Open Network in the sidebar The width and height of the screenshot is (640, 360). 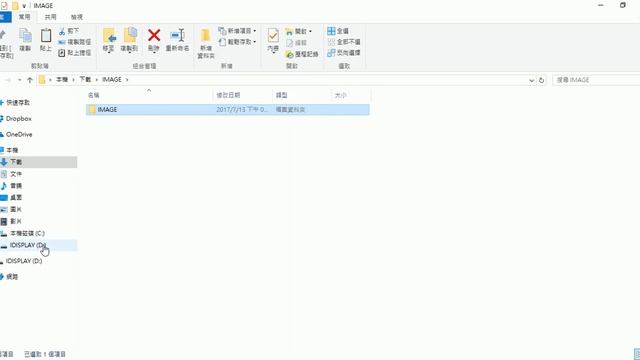(12, 277)
